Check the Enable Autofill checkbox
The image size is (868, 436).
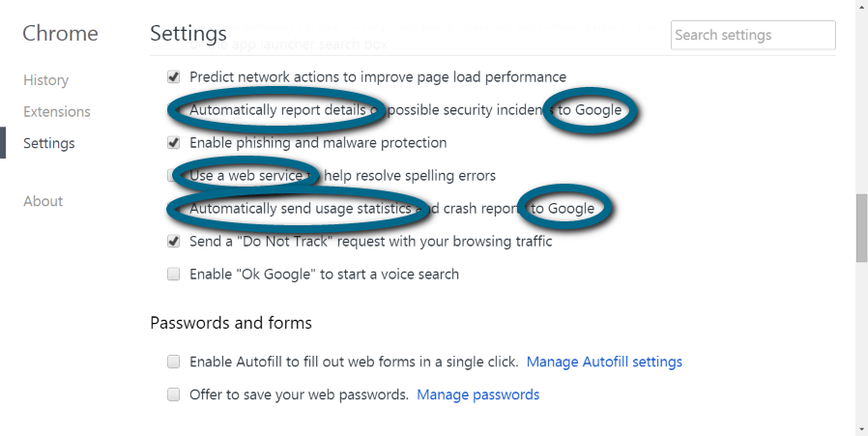[x=174, y=362]
